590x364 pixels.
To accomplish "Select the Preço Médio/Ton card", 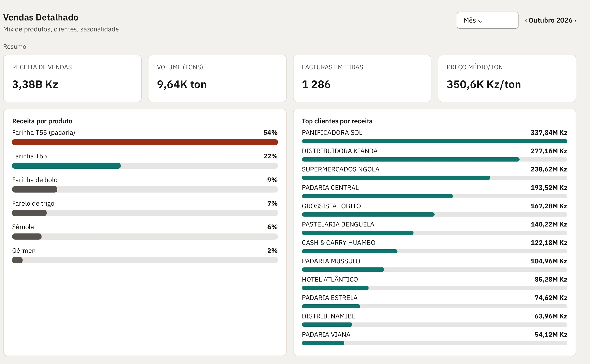I will click(x=507, y=78).
